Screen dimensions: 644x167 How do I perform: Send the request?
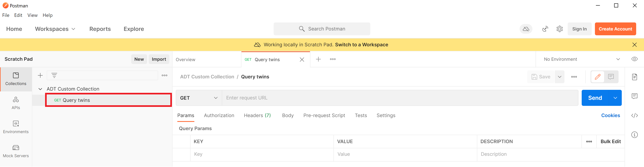click(x=595, y=98)
